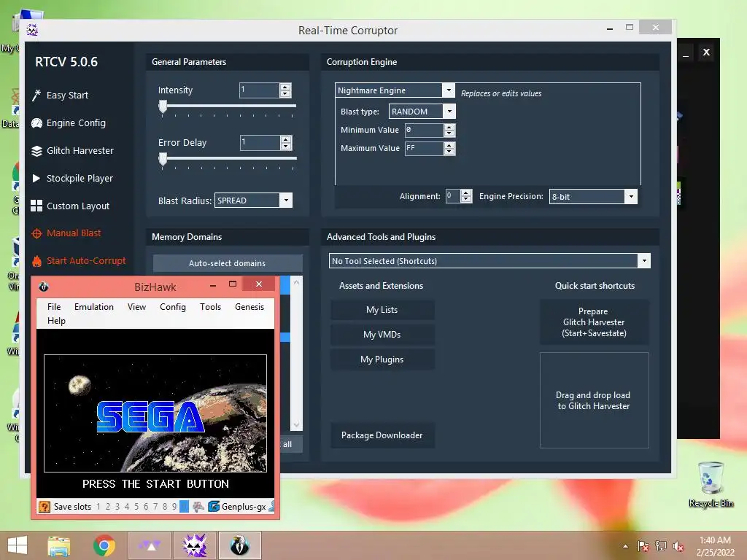Open Easy Start in RTCV sidebar
747x560 pixels.
pos(60,96)
